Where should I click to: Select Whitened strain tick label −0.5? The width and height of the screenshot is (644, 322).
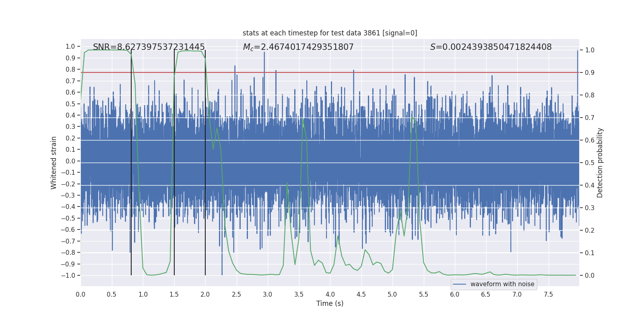tap(68, 218)
